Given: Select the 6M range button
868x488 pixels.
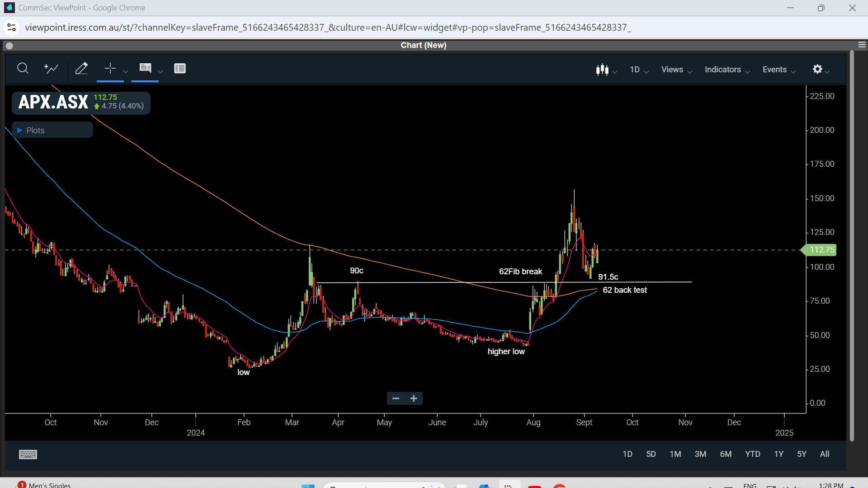Looking at the screenshot, I should 726,454.
